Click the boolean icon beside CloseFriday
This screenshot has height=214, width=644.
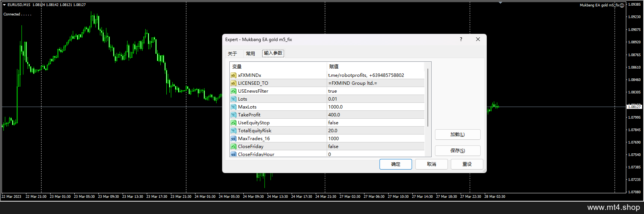233,147
